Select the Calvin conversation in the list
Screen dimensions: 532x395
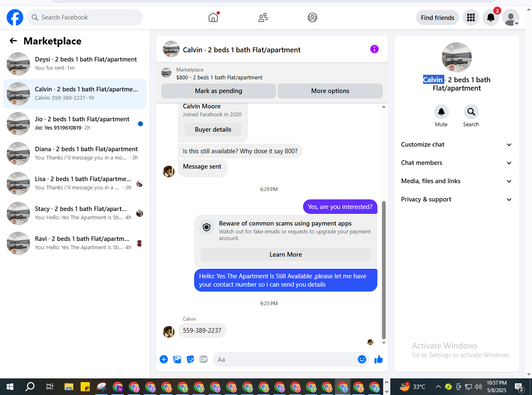click(x=75, y=94)
